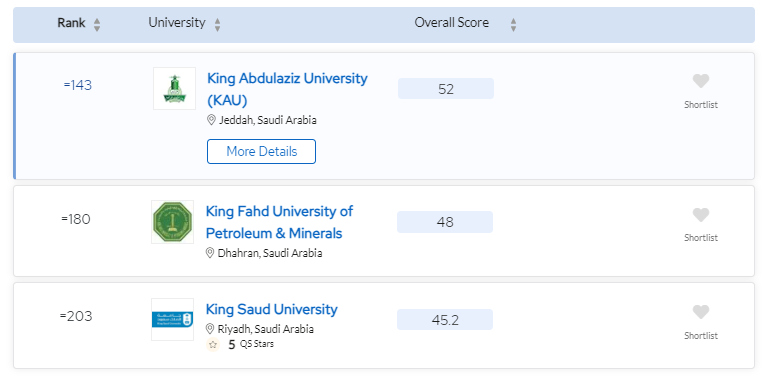Open More Details for KAU
The height and width of the screenshot is (380, 767).
coord(261,152)
